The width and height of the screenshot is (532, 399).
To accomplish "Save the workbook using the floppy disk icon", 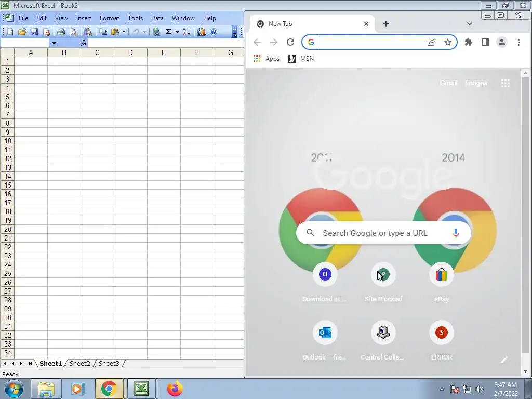I will (34, 32).
